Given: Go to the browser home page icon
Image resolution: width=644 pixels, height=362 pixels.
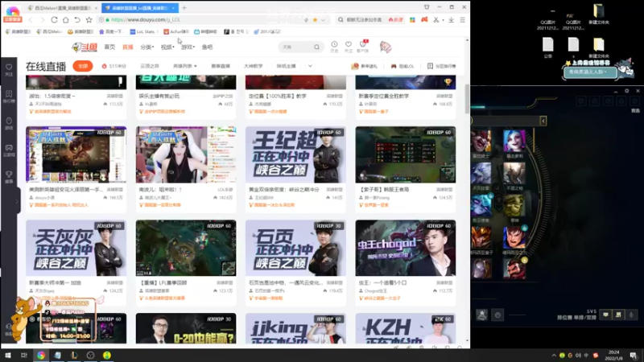Looking at the screenshot, I should pyautogui.click(x=66, y=19).
